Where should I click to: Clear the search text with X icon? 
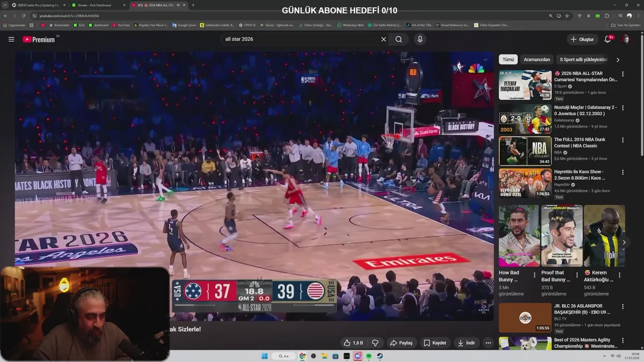383,39
